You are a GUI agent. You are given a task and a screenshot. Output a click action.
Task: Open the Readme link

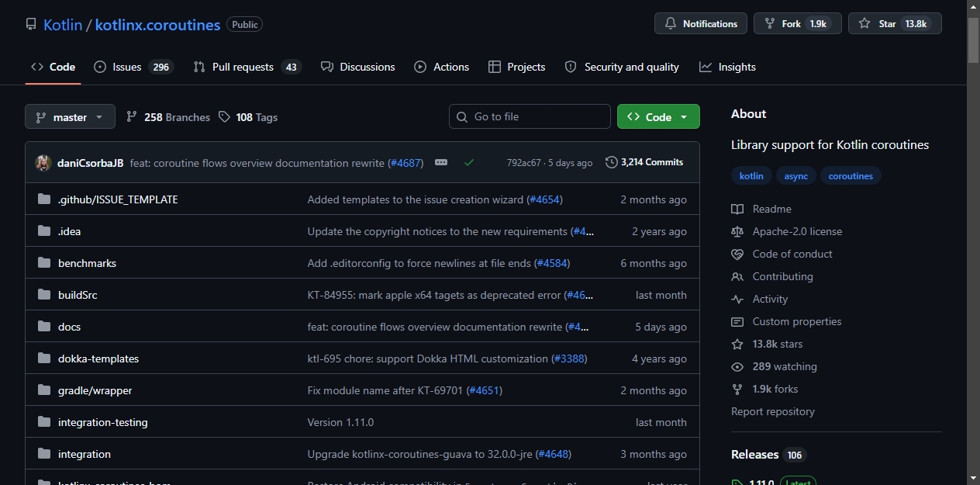pyautogui.click(x=761, y=209)
